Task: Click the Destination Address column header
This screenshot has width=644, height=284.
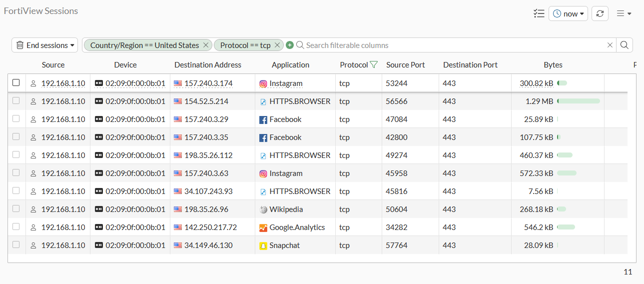Action: coord(207,64)
